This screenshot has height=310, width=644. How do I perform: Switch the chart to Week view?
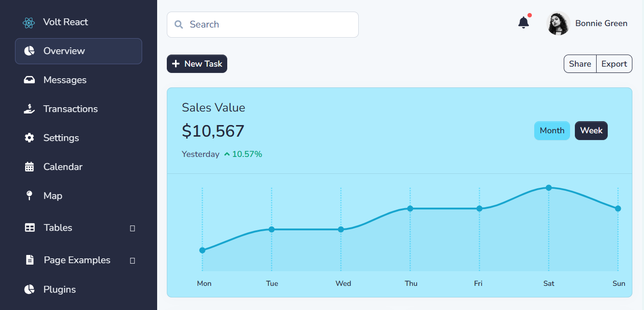[x=591, y=130]
